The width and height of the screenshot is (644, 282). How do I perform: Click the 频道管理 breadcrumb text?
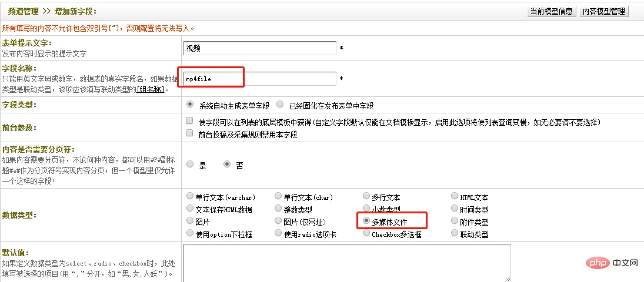[x=24, y=12]
